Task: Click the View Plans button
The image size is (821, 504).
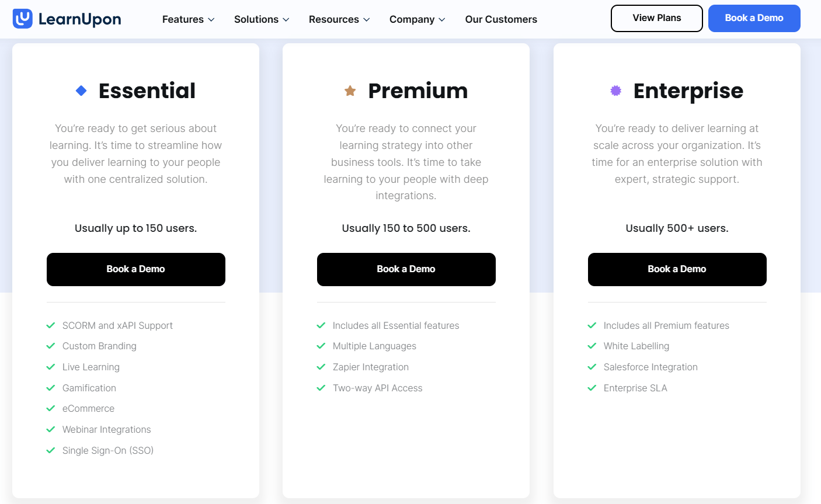Action: pyautogui.click(x=656, y=18)
